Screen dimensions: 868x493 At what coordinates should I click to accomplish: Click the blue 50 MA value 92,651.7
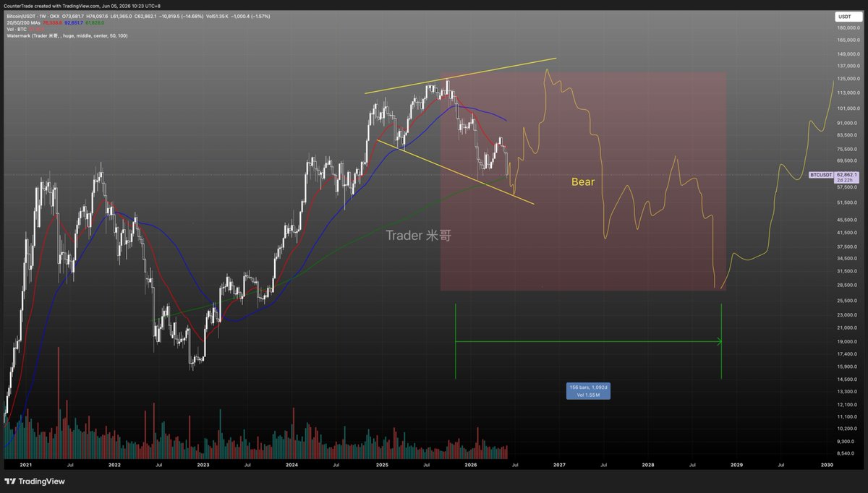click(73, 22)
